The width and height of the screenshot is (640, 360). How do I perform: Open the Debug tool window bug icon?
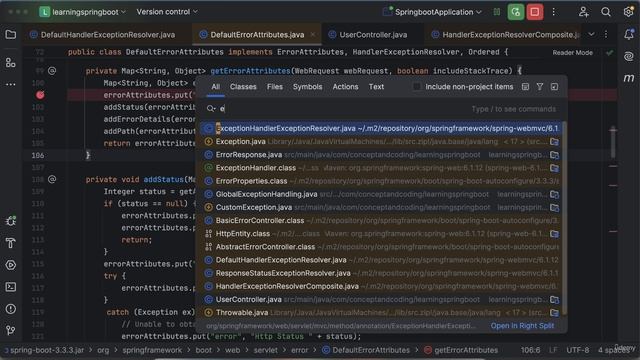click(11, 221)
